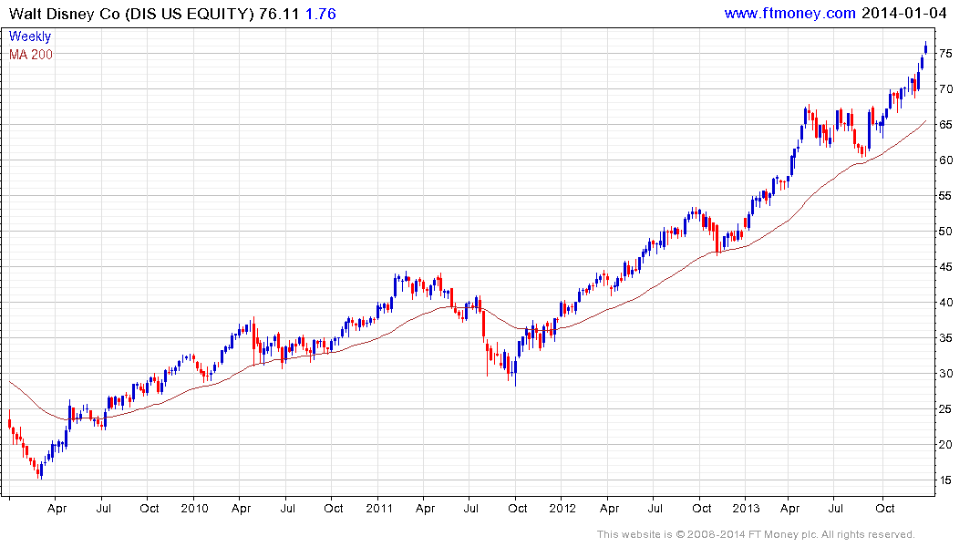Click the 'Weekly' label
The width and height of the screenshot is (980, 547).
click(x=30, y=36)
